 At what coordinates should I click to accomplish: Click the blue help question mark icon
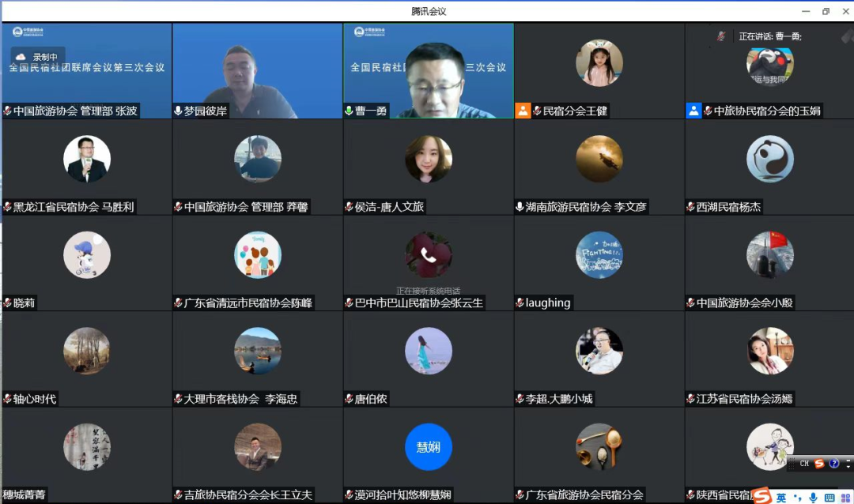pos(834,464)
